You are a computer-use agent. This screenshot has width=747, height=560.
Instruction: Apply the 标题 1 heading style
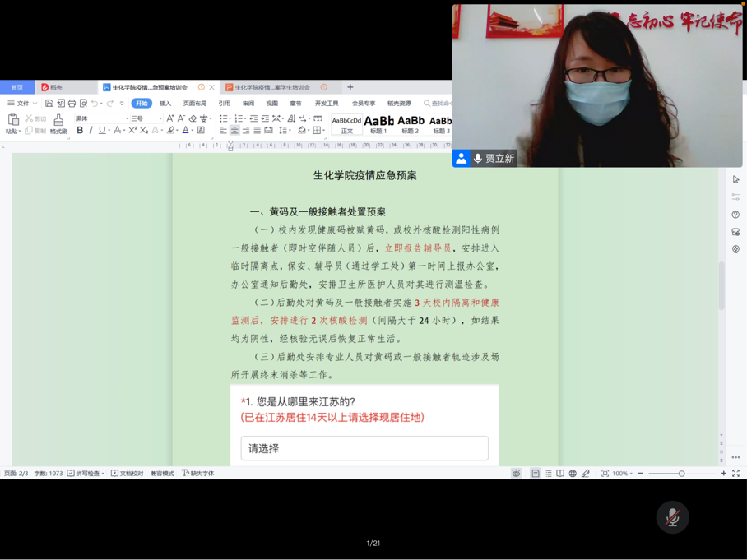pos(378,123)
